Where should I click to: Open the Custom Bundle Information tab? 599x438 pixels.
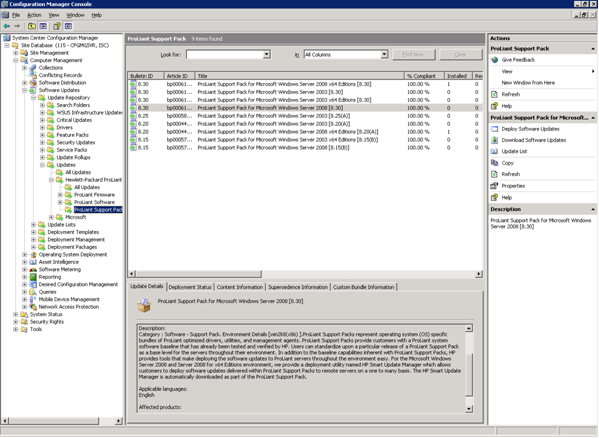pos(363,287)
